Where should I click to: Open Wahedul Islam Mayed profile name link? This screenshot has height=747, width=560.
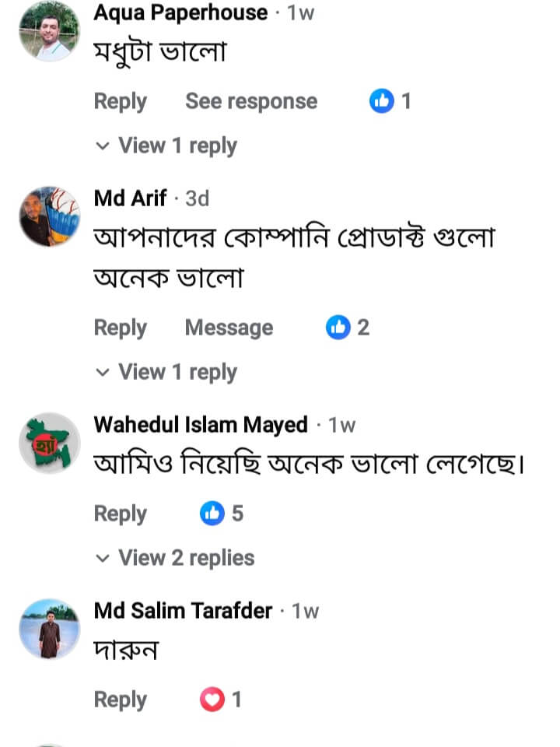(x=201, y=425)
